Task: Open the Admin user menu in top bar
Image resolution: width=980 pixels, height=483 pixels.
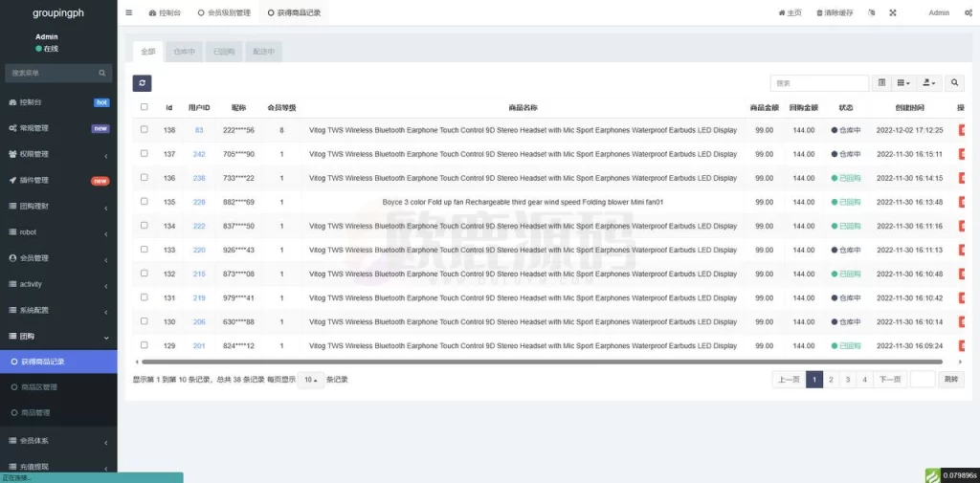Action: (x=939, y=12)
